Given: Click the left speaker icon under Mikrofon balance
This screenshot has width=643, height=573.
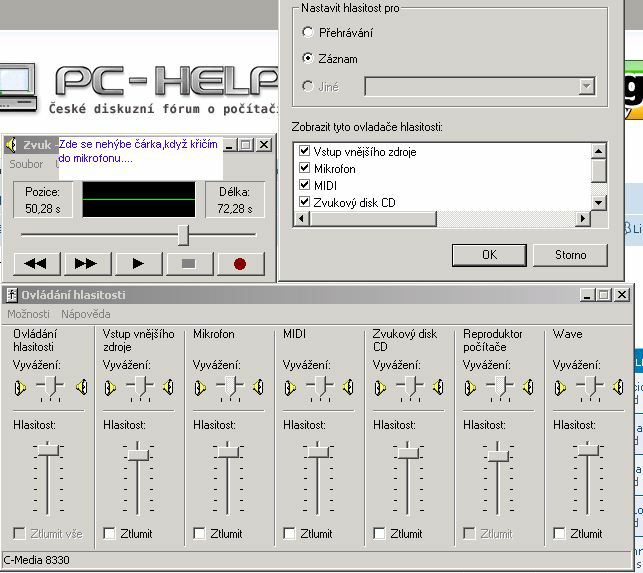Looking at the screenshot, I should click(200, 387).
